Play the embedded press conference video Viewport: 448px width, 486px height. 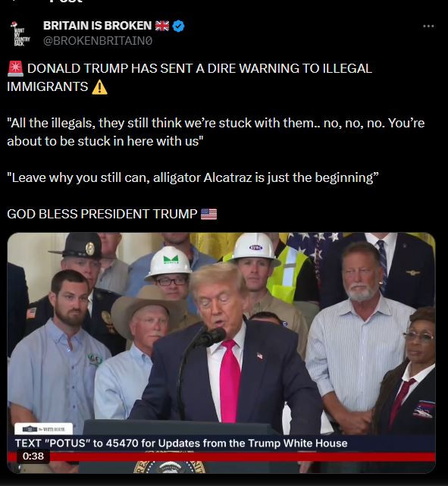[221, 353]
